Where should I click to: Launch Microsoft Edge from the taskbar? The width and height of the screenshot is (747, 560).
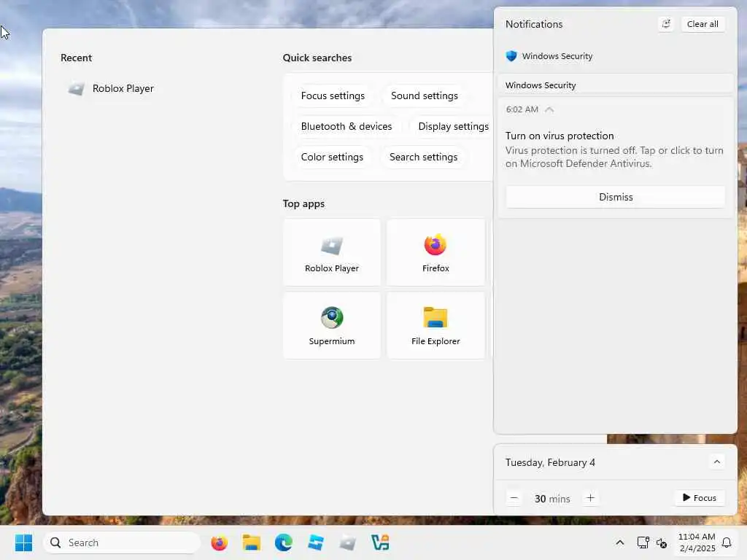click(284, 542)
